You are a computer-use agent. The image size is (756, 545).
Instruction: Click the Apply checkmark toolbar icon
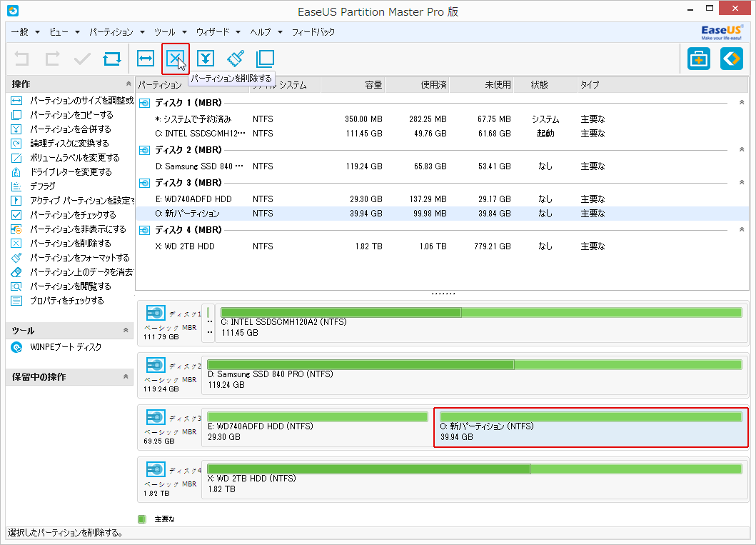(x=82, y=59)
